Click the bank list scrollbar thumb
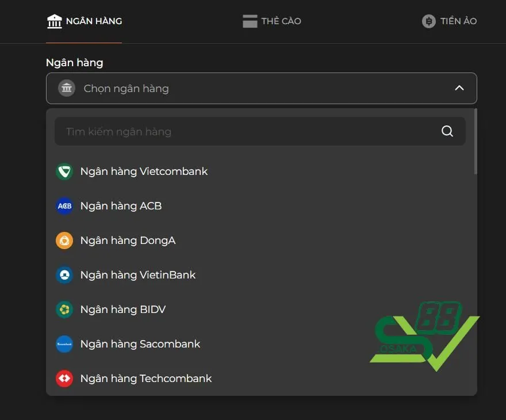This screenshot has width=506, height=420. 476,142
